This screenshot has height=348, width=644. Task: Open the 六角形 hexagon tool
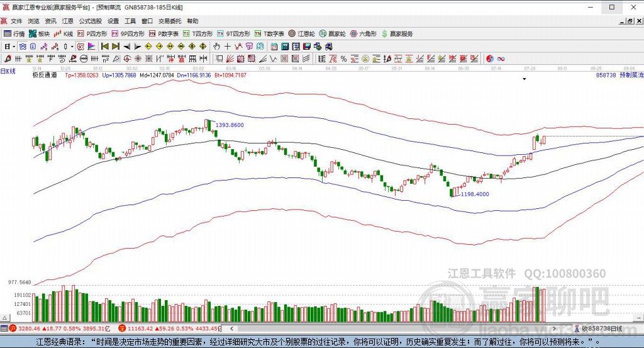pyautogui.click(x=363, y=34)
